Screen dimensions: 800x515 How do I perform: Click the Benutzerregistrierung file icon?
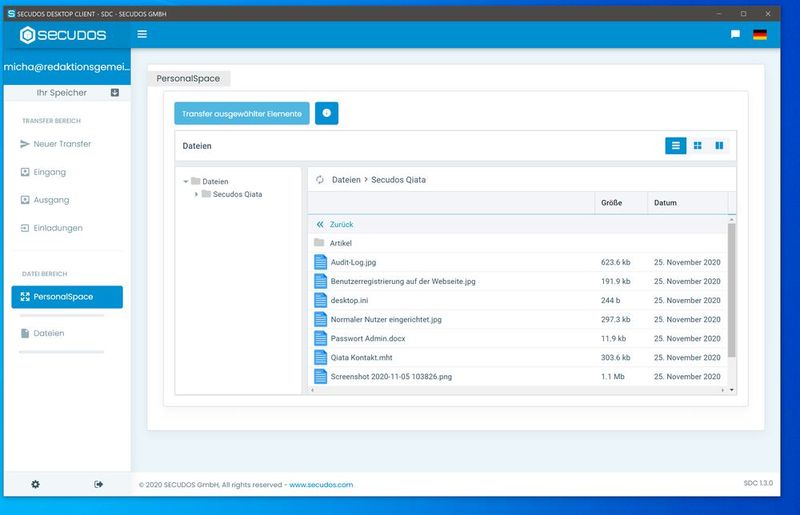point(320,281)
